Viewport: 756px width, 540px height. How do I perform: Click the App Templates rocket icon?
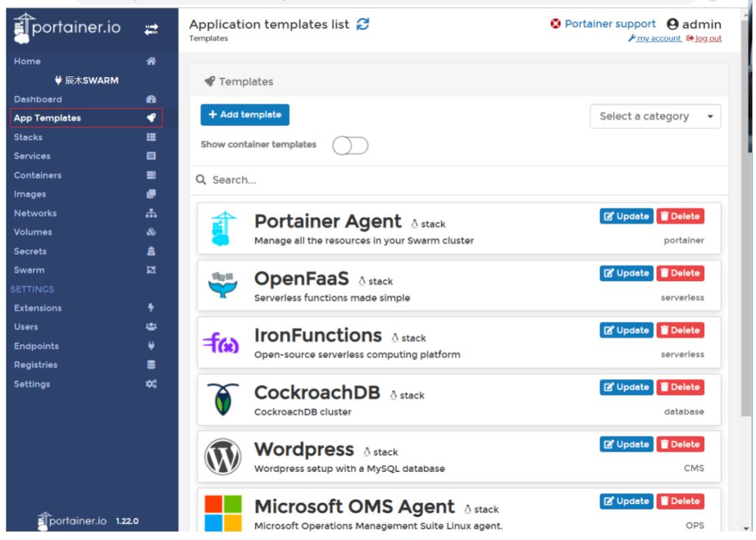pyautogui.click(x=151, y=118)
